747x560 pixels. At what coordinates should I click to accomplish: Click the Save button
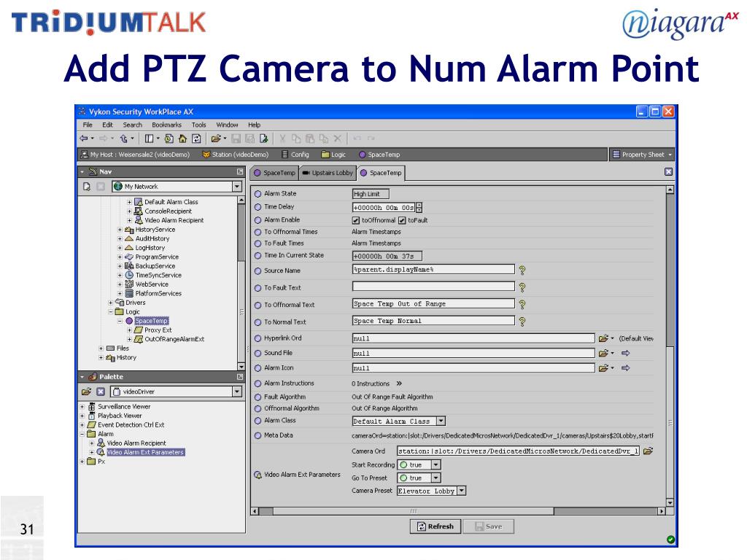[488, 526]
